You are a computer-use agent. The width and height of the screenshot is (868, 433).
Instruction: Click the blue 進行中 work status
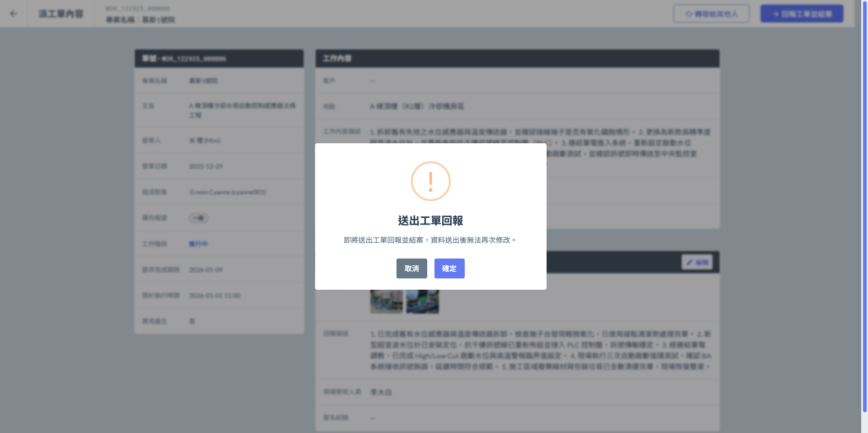pyautogui.click(x=198, y=244)
